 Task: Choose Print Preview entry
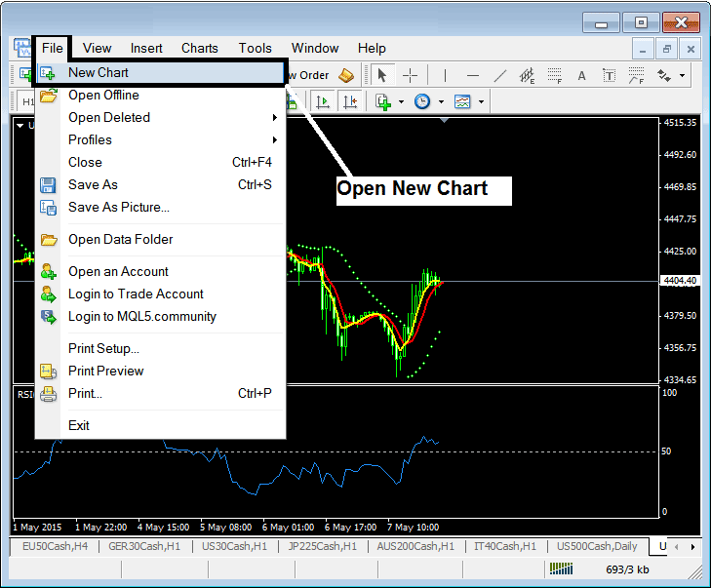[161, 371]
